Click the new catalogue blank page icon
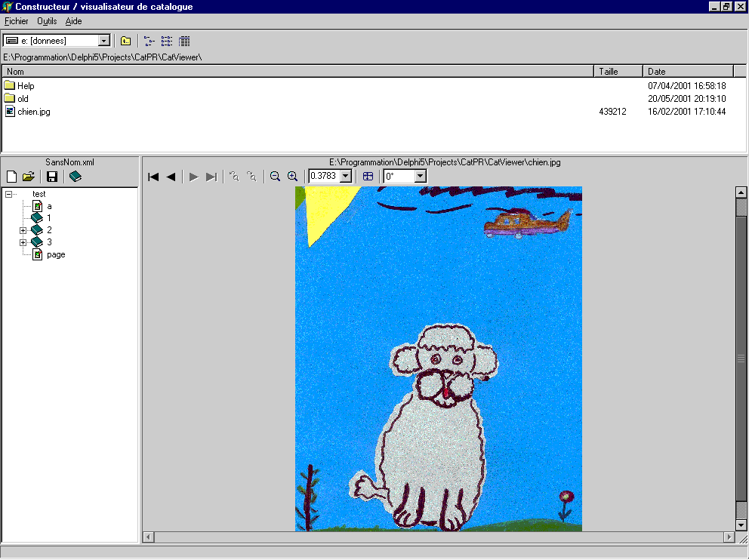Image resolution: width=749 pixels, height=560 pixels. 11,177
